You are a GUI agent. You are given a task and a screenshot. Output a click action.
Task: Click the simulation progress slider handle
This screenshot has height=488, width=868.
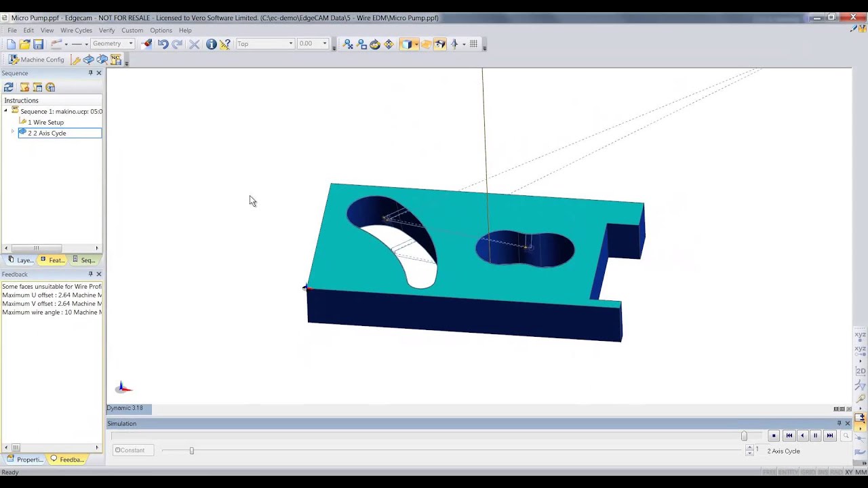pyautogui.click(x=744, y=436)
